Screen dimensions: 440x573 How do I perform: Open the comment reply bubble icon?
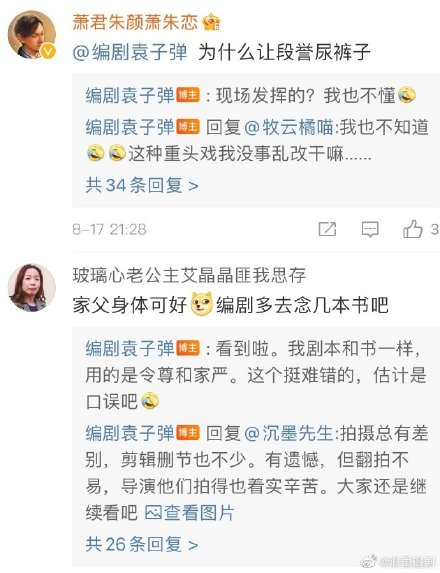click(x=370, y=229)
